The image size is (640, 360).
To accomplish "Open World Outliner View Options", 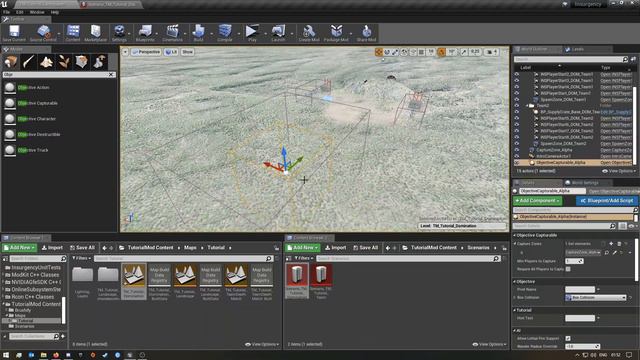I will 619,171.
